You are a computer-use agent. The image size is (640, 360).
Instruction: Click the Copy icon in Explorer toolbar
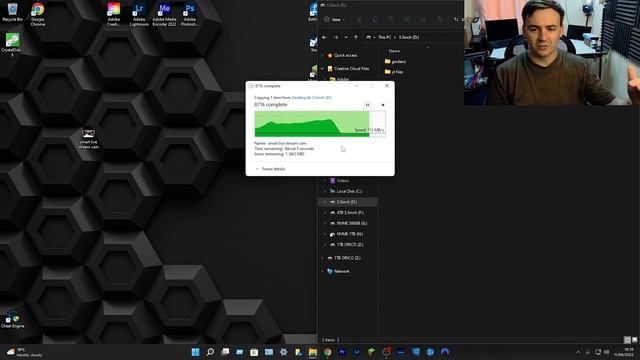(375, 19)
